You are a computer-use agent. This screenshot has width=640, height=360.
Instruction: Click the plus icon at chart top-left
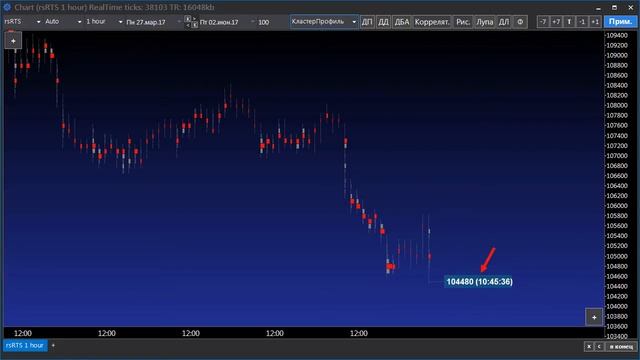coord(13,41)
